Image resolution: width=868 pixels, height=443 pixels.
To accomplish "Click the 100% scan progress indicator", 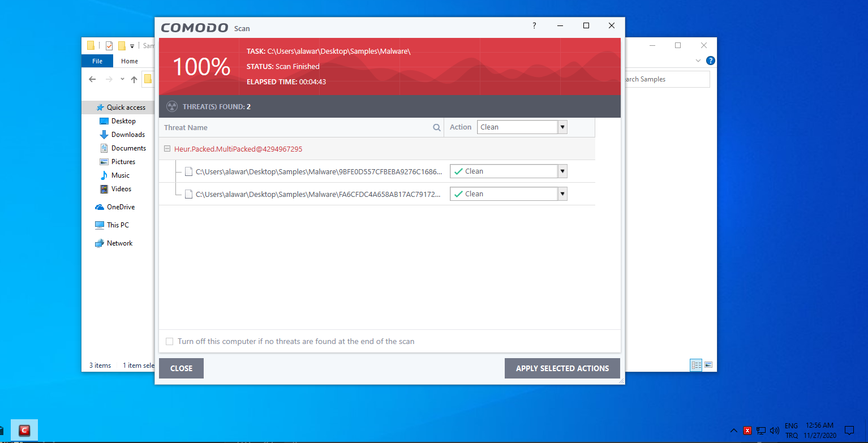I will coord(201,67).
